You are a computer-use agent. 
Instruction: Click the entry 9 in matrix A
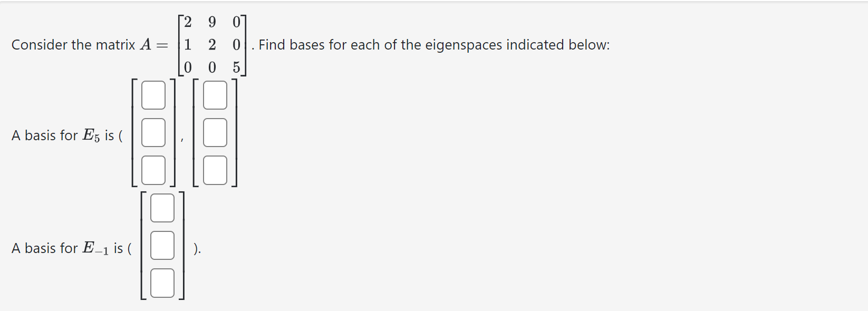[212, 22]
